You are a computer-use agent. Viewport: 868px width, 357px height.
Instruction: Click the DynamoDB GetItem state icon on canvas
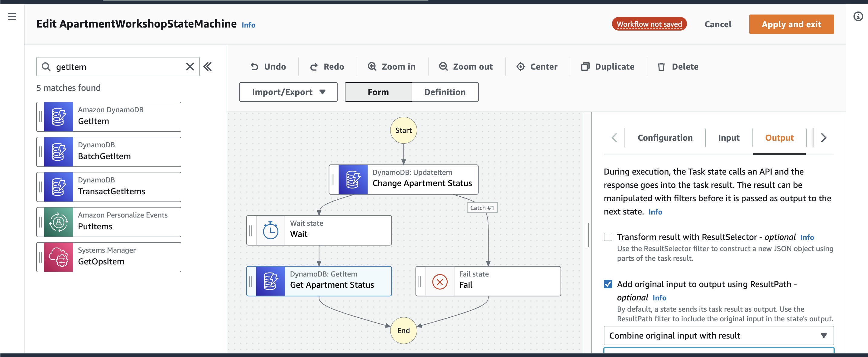pos(270,281)
